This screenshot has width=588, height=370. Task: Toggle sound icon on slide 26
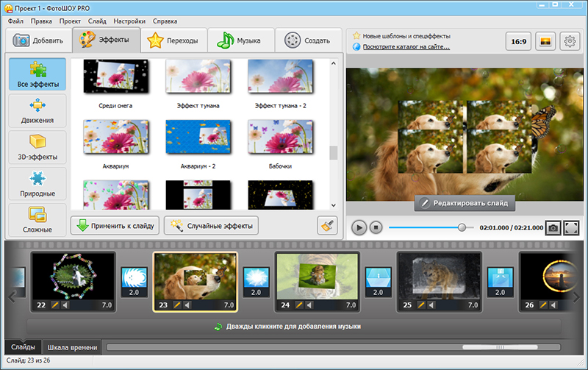(x=553, y=305)
